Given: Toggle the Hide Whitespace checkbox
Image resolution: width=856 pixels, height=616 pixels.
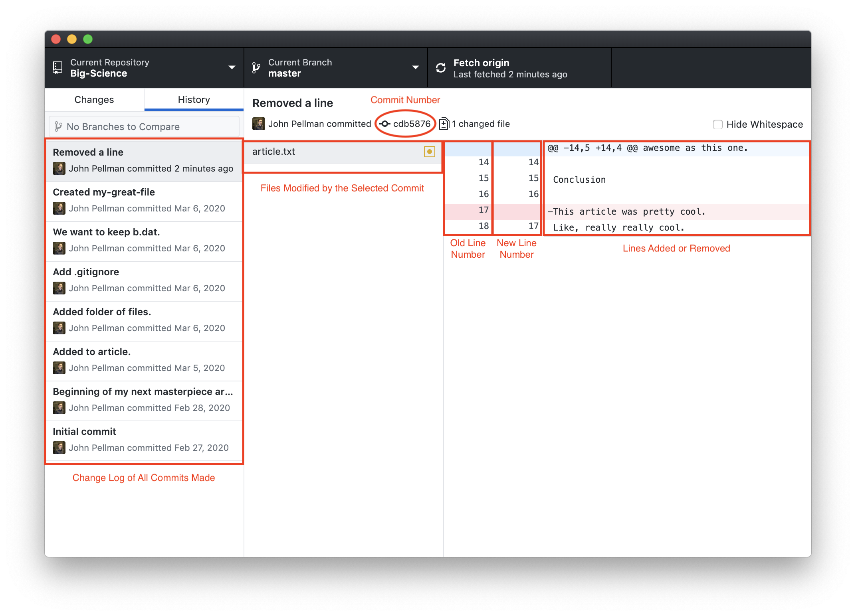Looking at the screenshot, I should (717, 124).
